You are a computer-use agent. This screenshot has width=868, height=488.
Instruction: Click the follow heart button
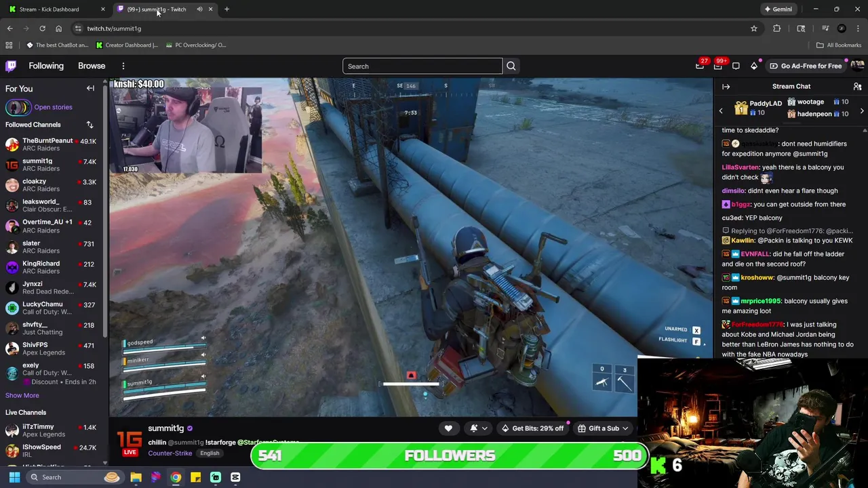tap(448, 428)
